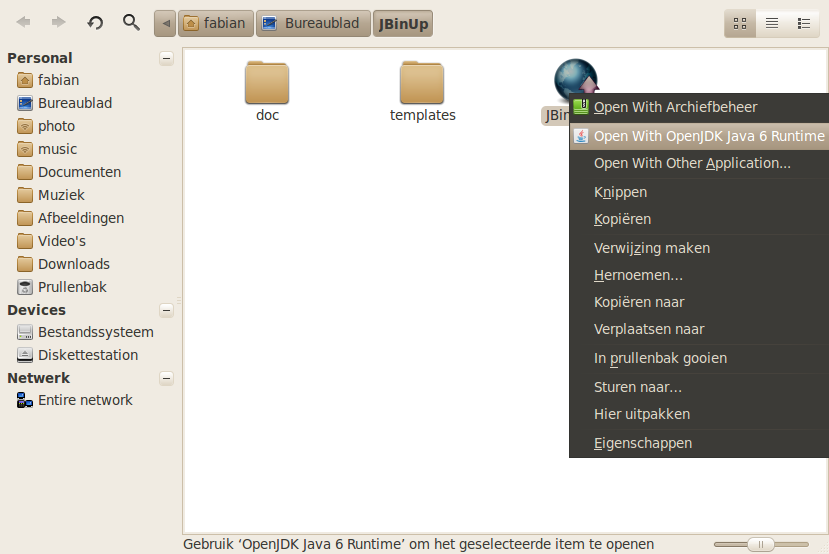This screenshot has height=554, width=829.
Task: Open the search magnifier tool
Action: click(x=131, y=23)
